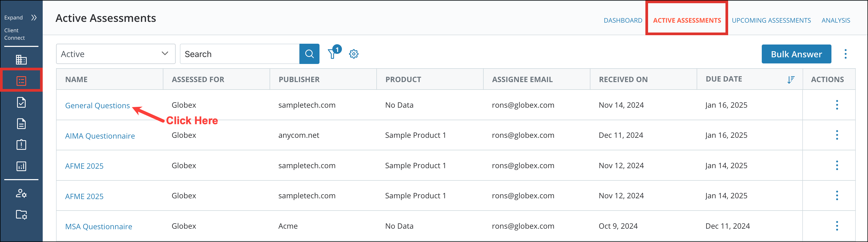The height and width of the screenshot is (242, 868).
Task: Click the building icon in sidebar
Action: [x=21, y=60]
